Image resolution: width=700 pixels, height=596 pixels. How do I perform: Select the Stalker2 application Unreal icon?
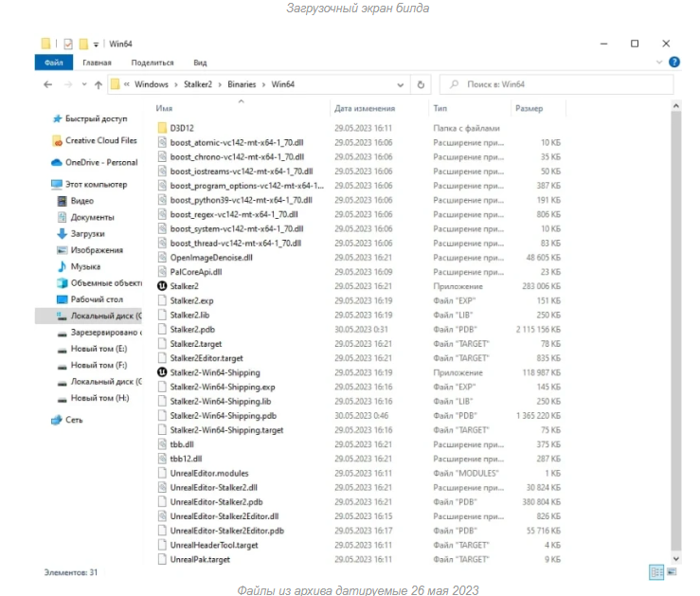click(x=162, y=286)
